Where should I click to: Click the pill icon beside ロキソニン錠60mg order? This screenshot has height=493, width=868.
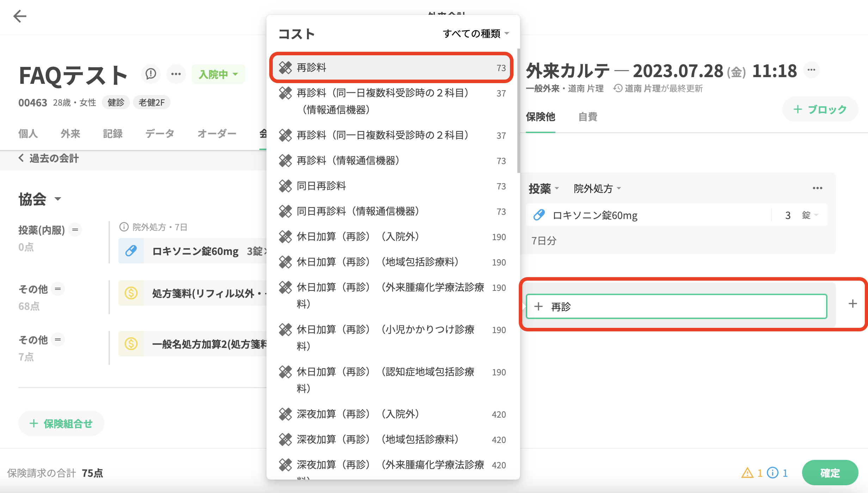[x=539, y=215]
